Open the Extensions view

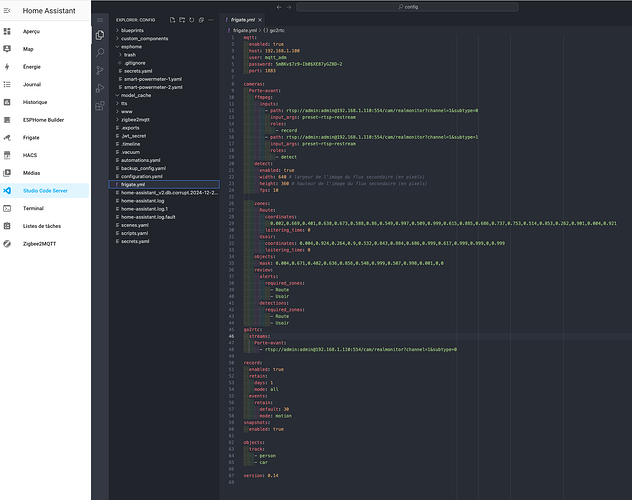tap(100, 103)
